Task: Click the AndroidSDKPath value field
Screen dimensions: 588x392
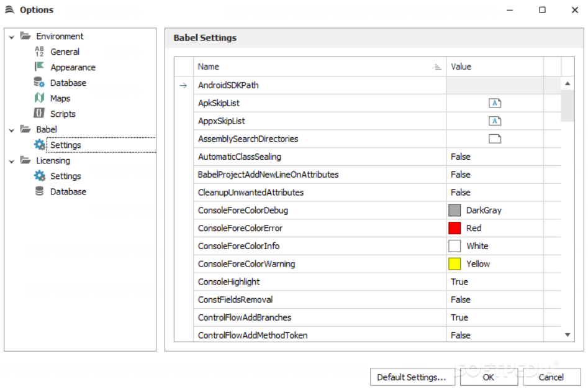Action: pyautogui.click(x=495, y=85)
